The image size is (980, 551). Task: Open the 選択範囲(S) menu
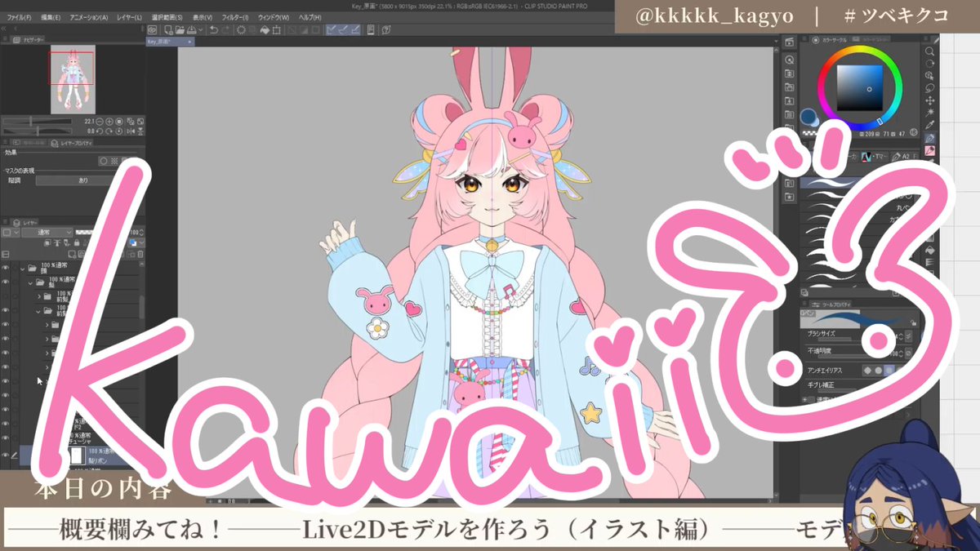click(167, 16)
